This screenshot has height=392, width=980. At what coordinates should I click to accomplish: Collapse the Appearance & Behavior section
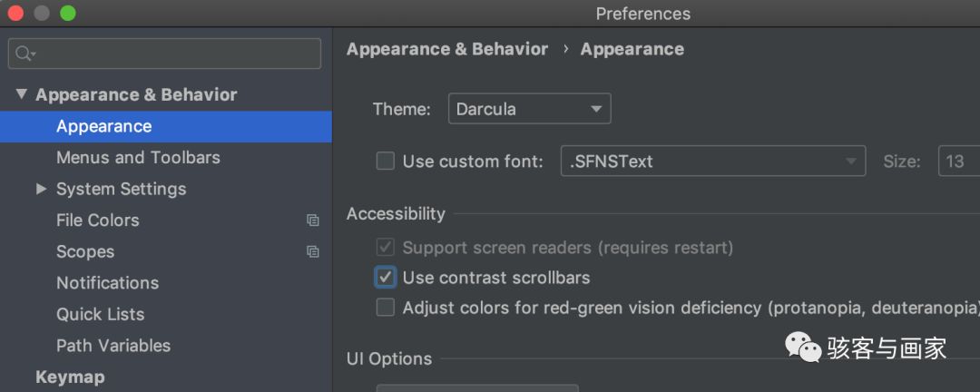tap(22, 94)
